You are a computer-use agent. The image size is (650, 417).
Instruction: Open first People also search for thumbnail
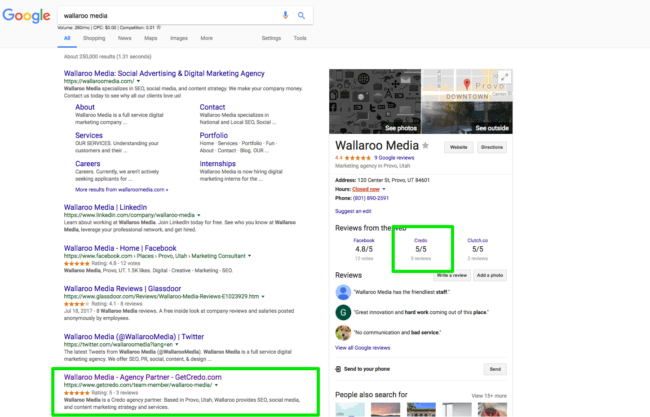coord(350,410)
